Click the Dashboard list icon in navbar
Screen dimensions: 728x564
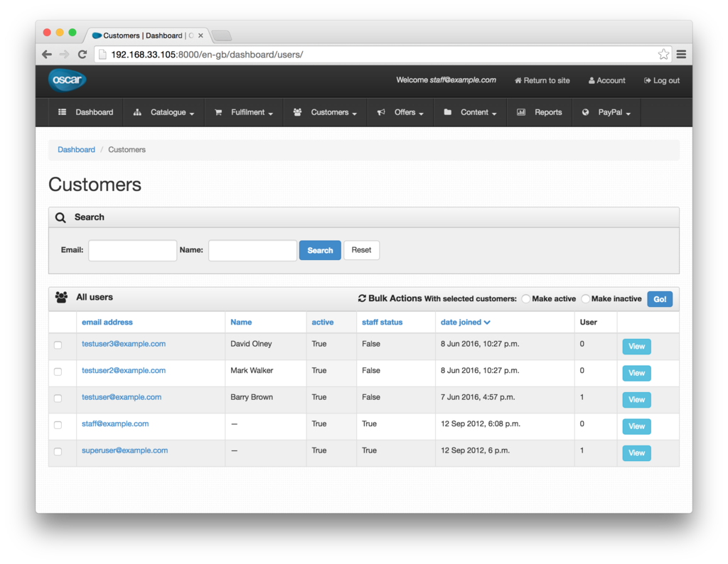click(63, 112)
